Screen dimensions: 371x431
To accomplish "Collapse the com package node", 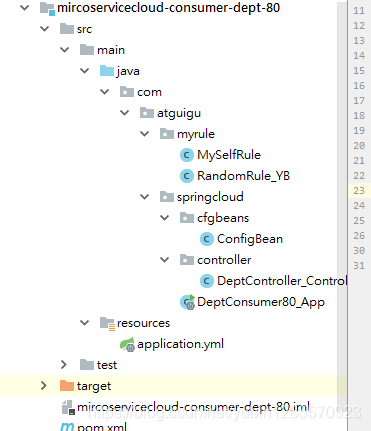I will (x=105, y=92).
